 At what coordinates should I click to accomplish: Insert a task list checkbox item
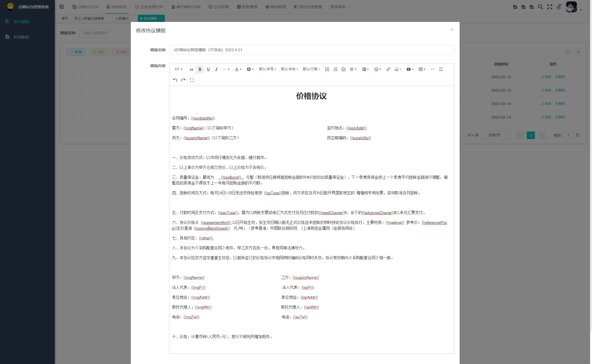click(343, 69)
